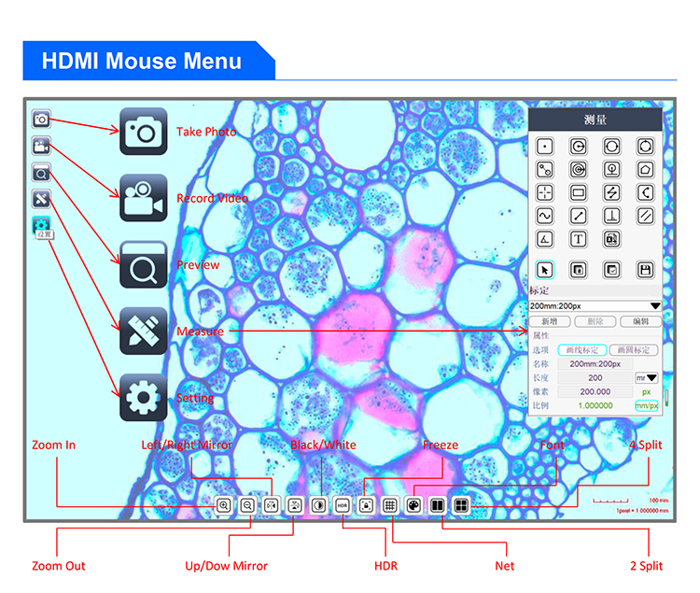Click the 编辑 (edit) calibration button

coord(640,321)
